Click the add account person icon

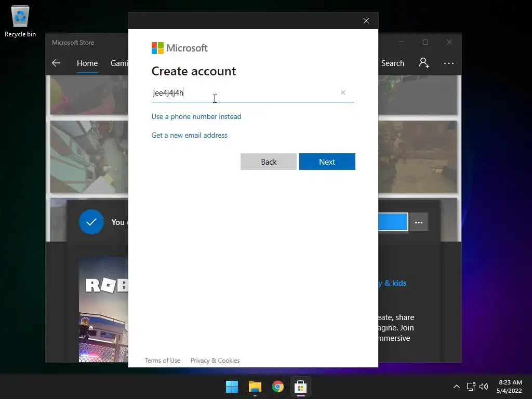pos(424,63)
